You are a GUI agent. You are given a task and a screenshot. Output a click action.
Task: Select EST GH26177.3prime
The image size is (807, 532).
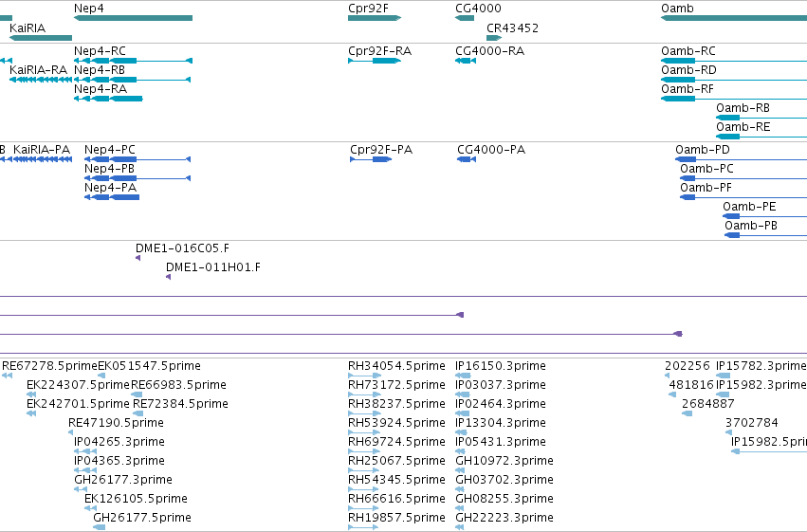(81, 489)
